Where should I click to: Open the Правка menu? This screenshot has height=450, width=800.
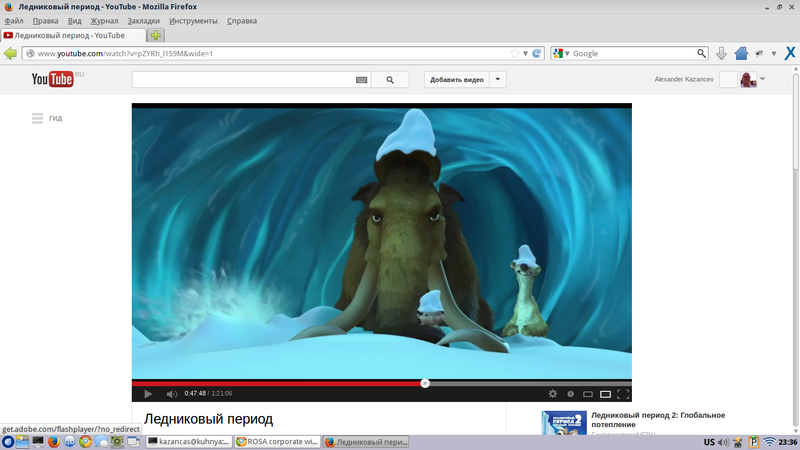[45, 21]
